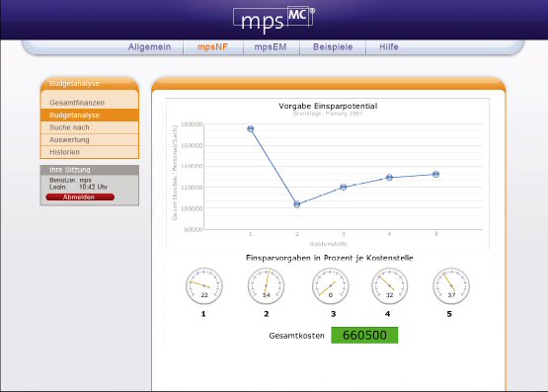
Task: Open the Hilfe tab
Action: tap(389, 46)
